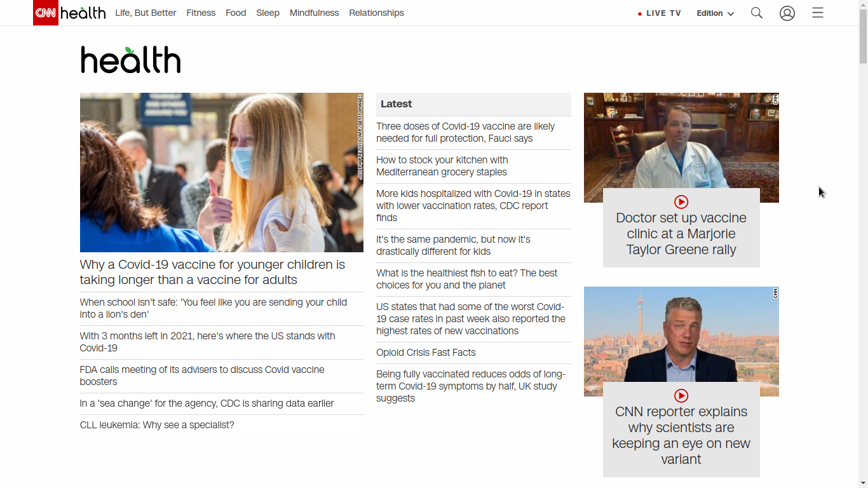Click the Latest section header
This screenshot has width=868, height=488.
click(x=473, y=104)
